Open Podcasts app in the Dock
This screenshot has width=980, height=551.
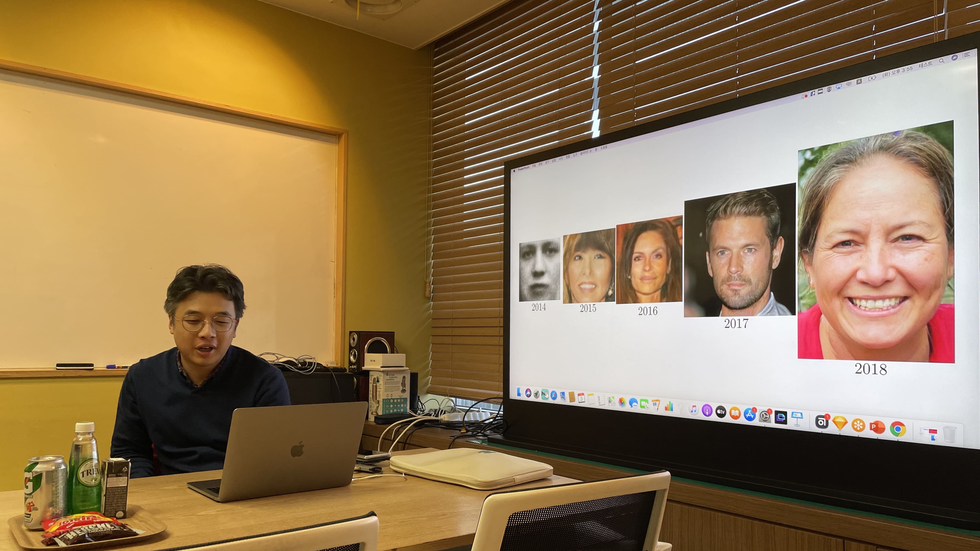707,411
